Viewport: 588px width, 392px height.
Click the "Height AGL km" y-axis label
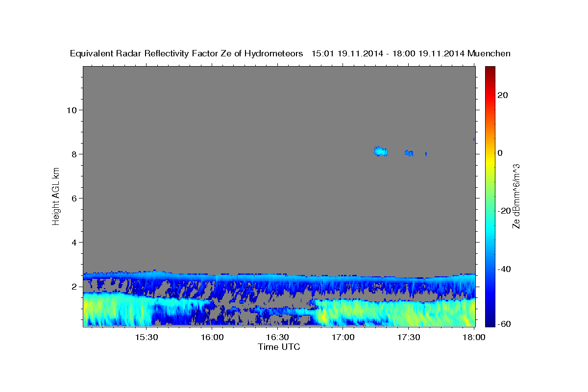click(56, 196)
